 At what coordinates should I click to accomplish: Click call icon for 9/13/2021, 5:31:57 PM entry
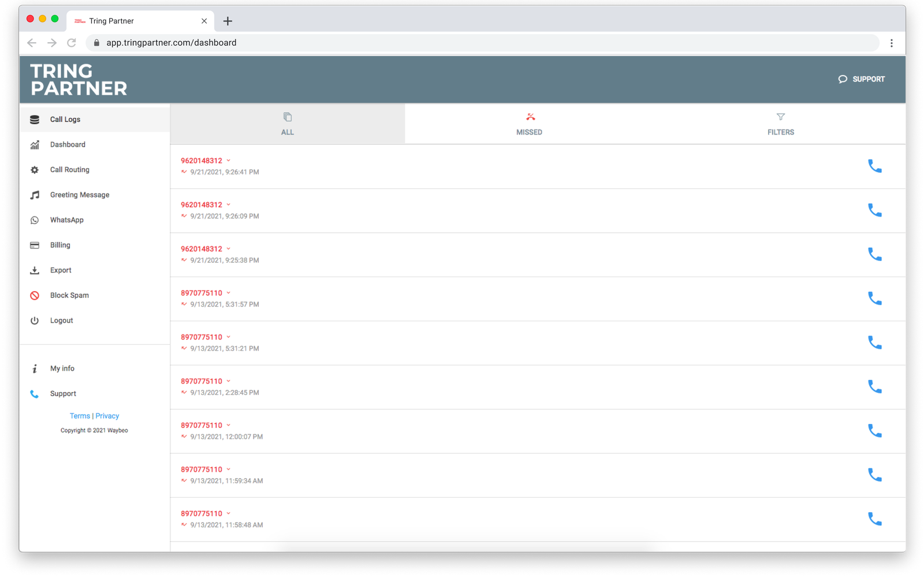[874, 299]
